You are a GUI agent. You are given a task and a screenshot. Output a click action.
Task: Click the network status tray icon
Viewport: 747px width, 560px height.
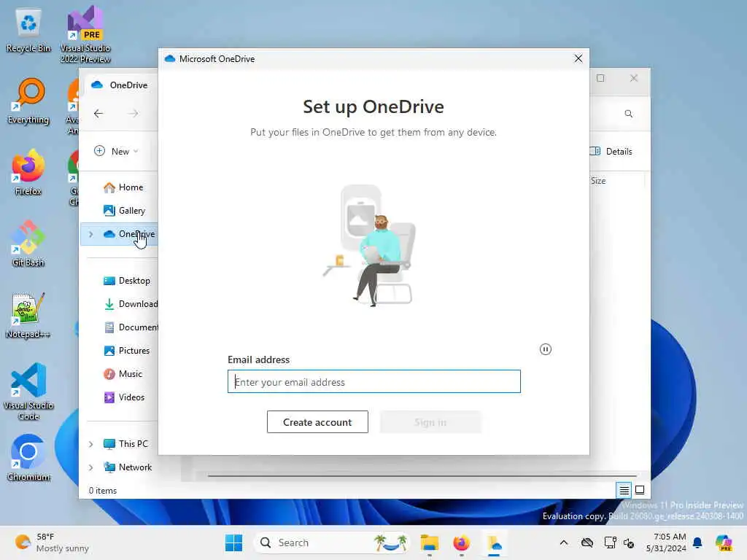(x=610, y=542)
